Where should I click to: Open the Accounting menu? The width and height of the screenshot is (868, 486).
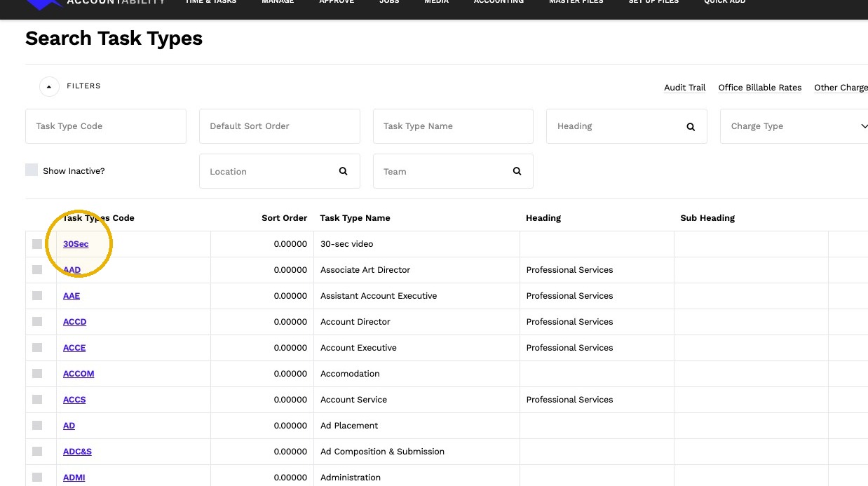tap(499, 2)
